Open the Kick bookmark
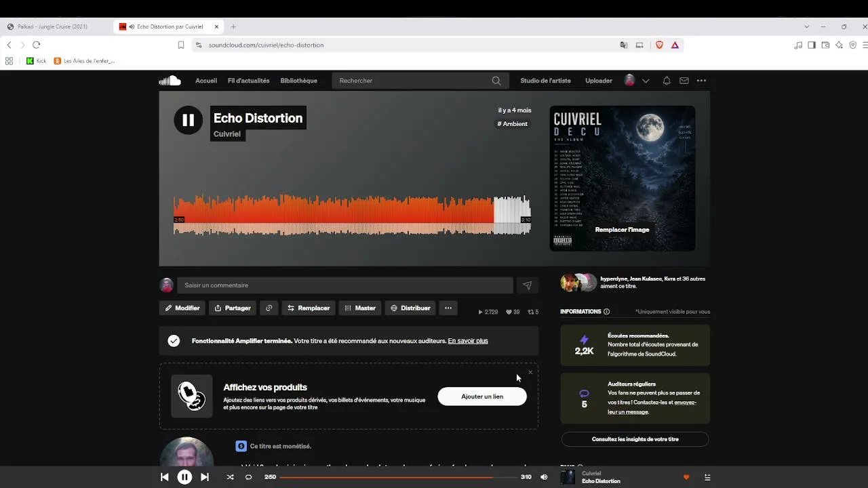 tap(37, 61)
